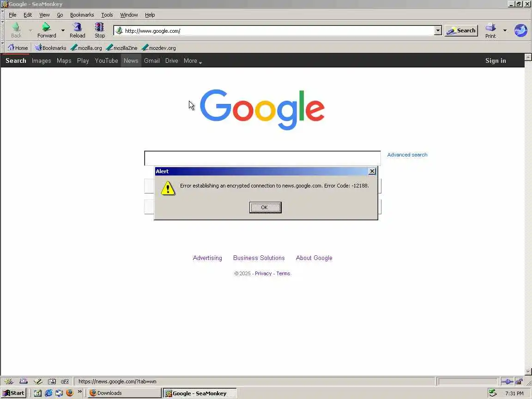This screenshot has width=532, height=399.
Task: Switch to the Downloads taskbar window
Action: click(124, 393)
